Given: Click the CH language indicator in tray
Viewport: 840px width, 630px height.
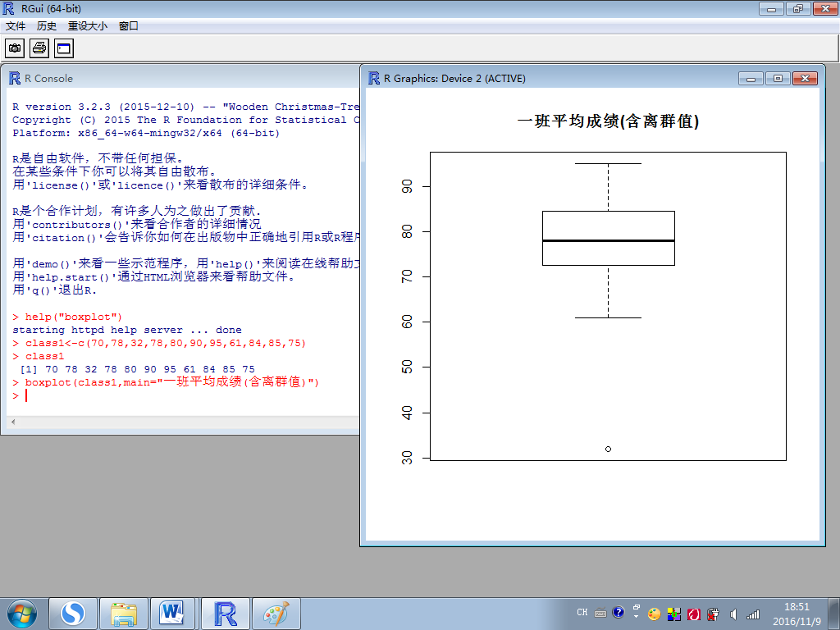Looking at the screenshot, I should click(x=582, y=612).
